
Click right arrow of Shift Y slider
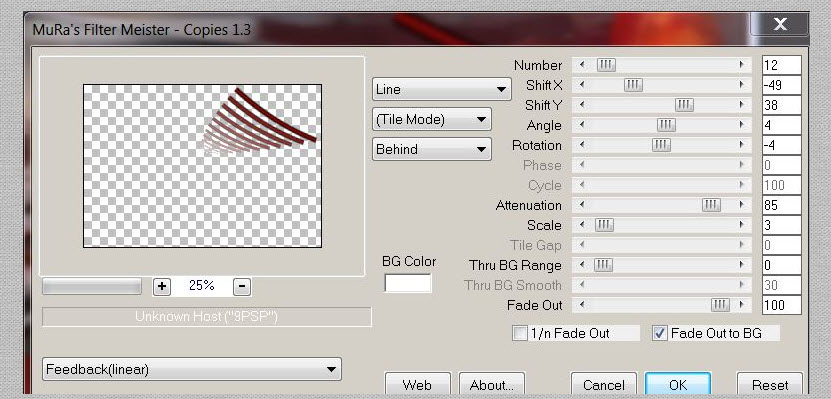coord(741,105)
